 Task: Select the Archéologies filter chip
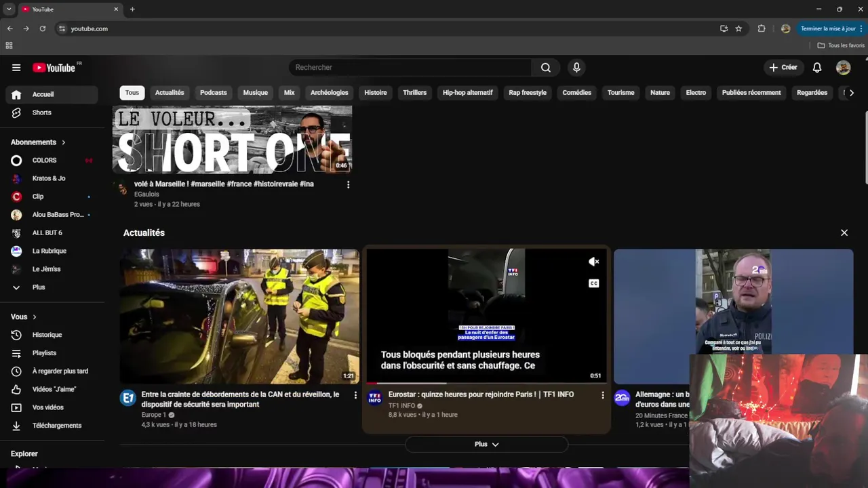tap(330, 93)
